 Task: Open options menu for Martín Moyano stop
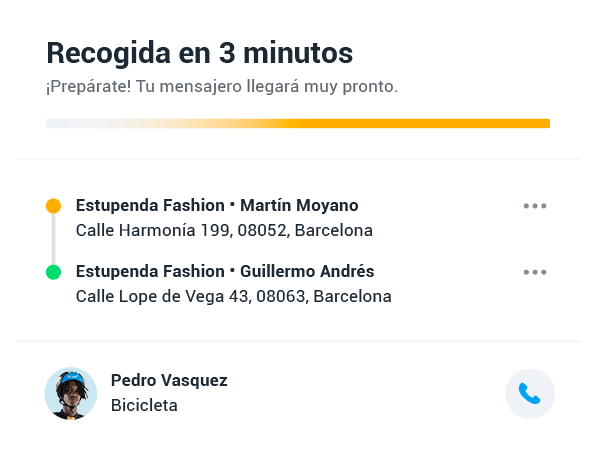pyautogui.click(x=535, y=206)
